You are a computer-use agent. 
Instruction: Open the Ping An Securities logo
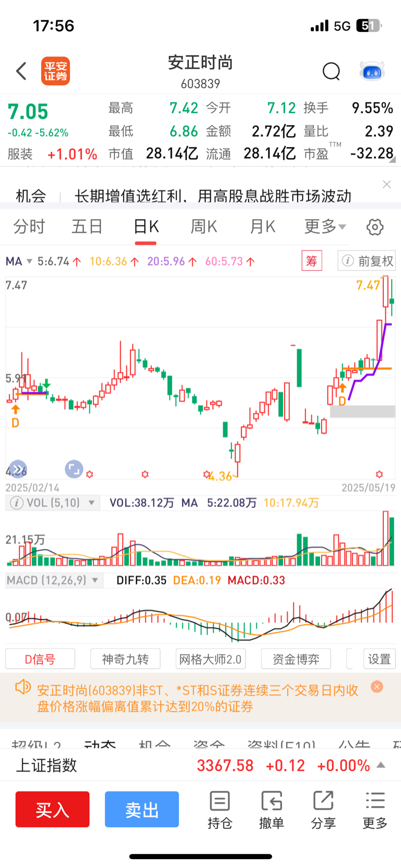click(x=55, y=71)
